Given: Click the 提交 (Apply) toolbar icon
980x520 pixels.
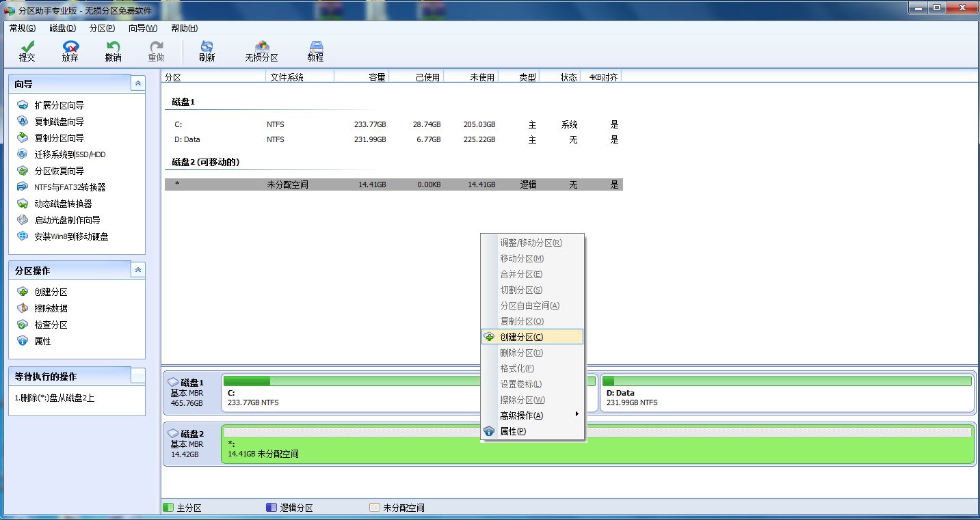Looking at the screenshot, I should 27,51.
